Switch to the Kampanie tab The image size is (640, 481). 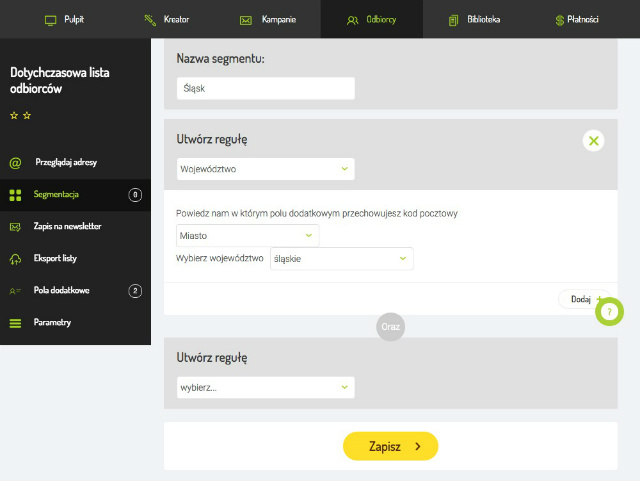pos(268,19)
